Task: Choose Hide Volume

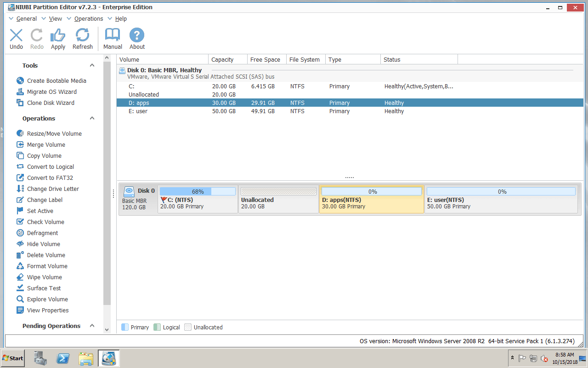Action: [x=38, y=244]
